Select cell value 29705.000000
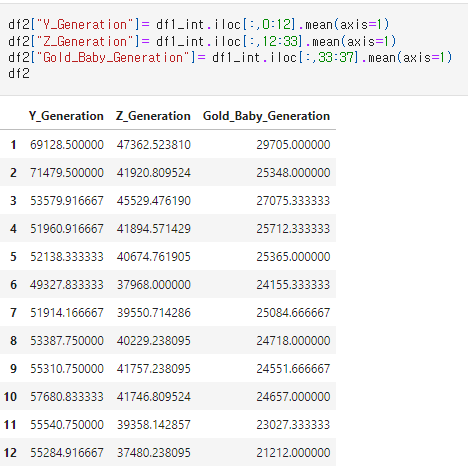 [293, 145]
